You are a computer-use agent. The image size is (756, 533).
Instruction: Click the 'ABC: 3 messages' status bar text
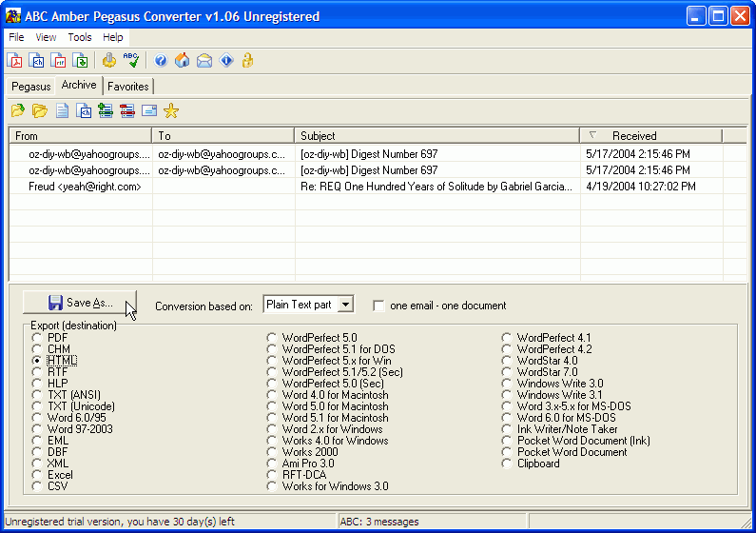tap(379, 522)
